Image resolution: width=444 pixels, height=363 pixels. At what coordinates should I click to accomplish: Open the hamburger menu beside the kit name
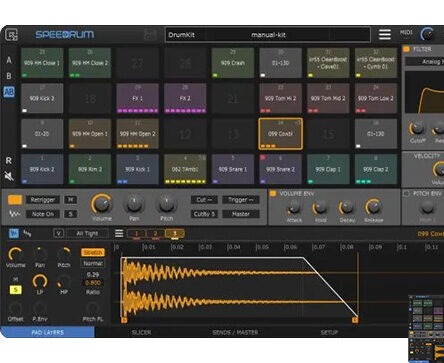385,34
